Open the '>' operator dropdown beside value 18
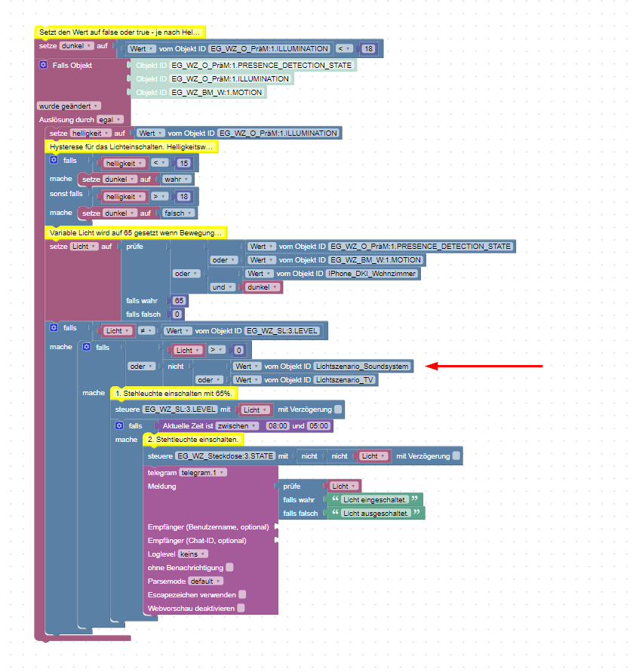This screenshot has width=633, height=672. tap(159, 197)
